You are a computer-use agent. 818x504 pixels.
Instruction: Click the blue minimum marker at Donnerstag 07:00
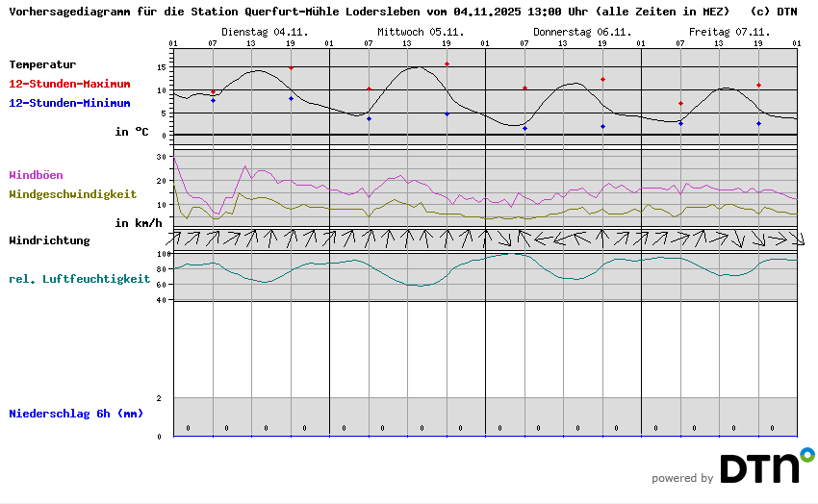[x=524, y=128]
